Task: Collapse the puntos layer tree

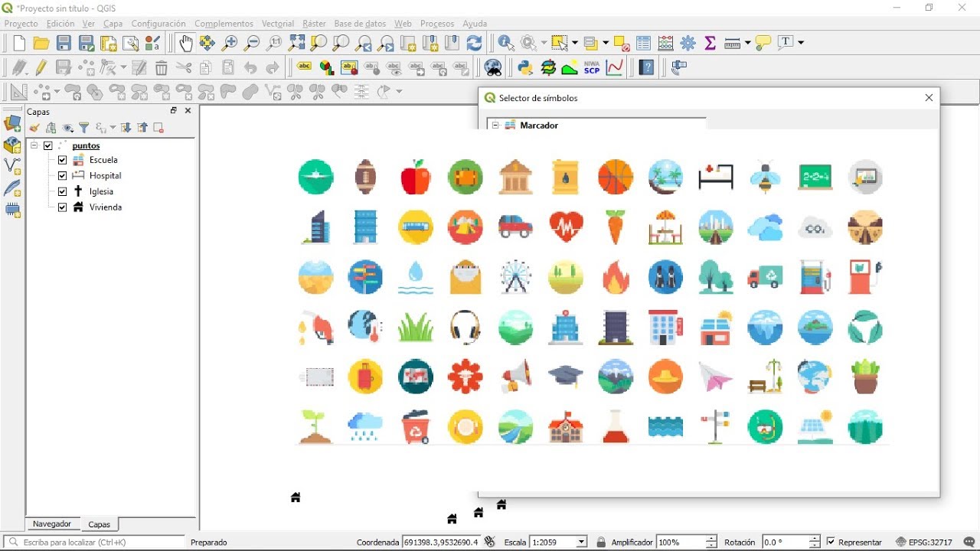Action: click(x=34, y=145)
